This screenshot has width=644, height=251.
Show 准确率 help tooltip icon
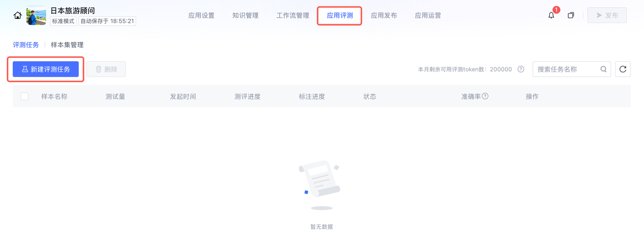tap(485, 96)
